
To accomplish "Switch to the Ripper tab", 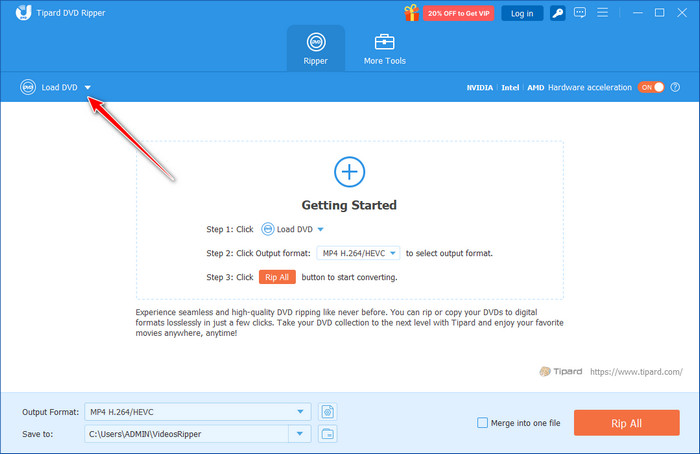I will pyautogui.click(x=315, y=49).
